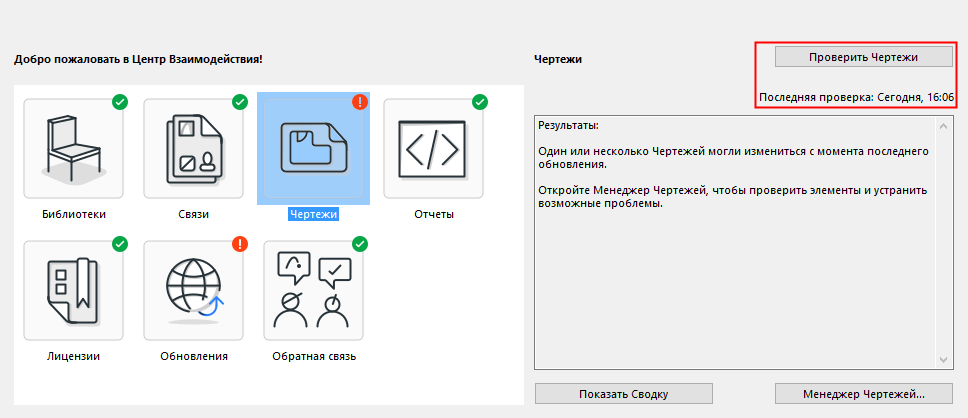Click the Обновления label
This screenshot has height=418, width=968.
[x=194, y=356]
